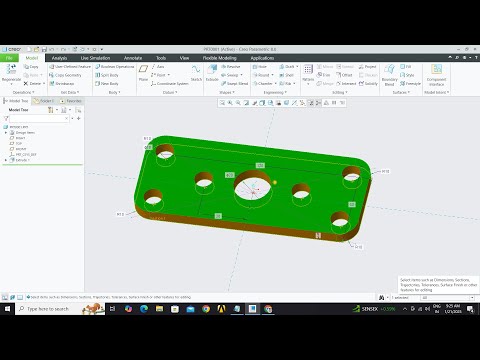Click the Sweep tool
Viewport: 480px width, 360px height.
229,75
